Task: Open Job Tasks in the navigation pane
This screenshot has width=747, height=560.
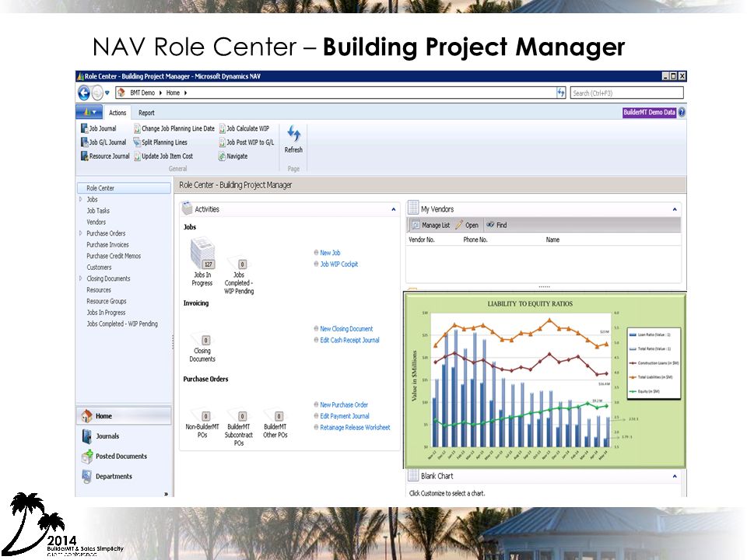Action: tap(98, 211)
